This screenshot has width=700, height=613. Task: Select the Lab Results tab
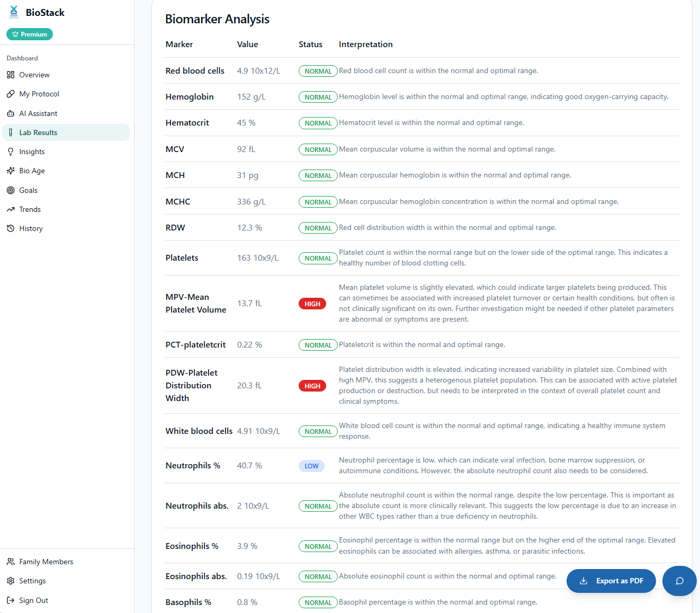[38, 132]
